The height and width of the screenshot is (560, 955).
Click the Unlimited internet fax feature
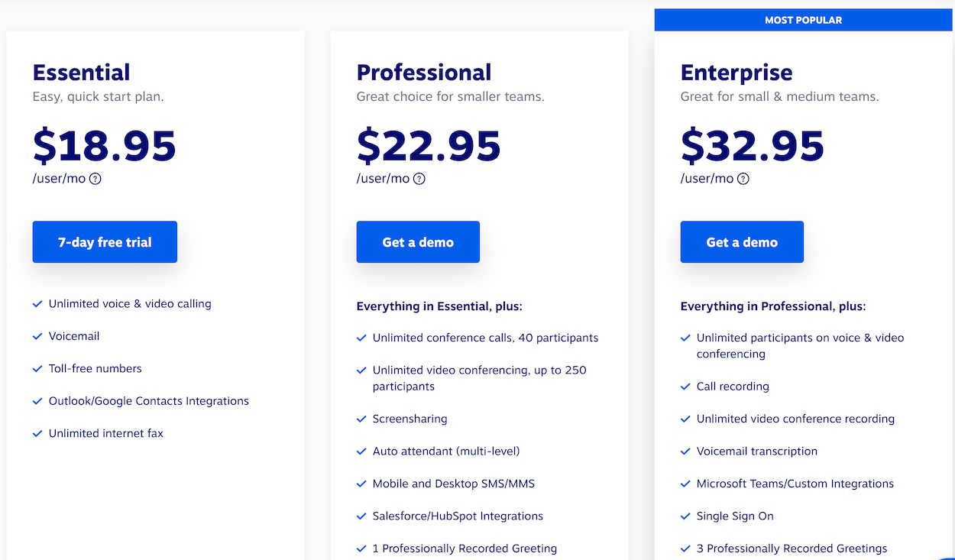click(106, 433)
